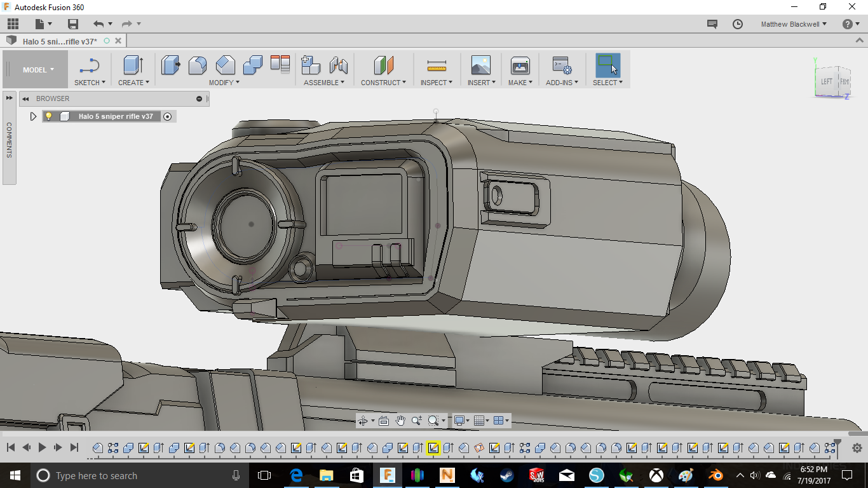The width and height of the screenshot is (868, 488).
Task: Open the Scripts and Add-Ins icon
Action: (562, 65)
